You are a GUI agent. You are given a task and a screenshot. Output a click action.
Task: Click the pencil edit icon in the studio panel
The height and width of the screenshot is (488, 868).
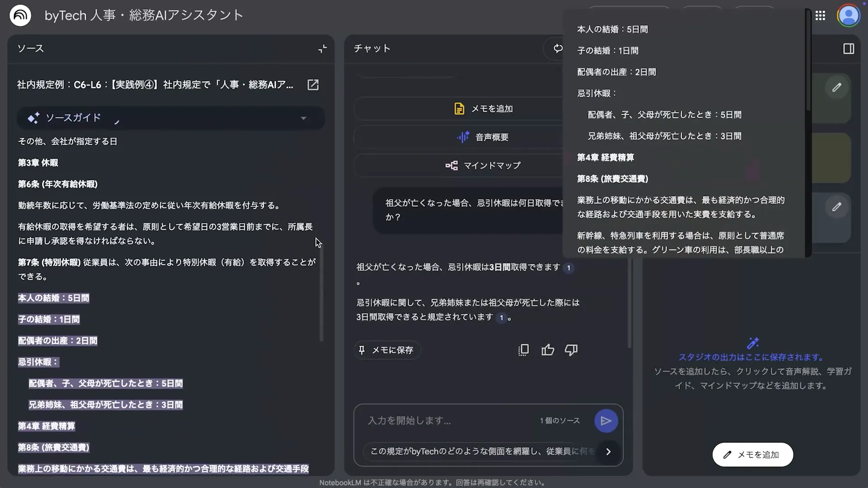tap(836, 87)
